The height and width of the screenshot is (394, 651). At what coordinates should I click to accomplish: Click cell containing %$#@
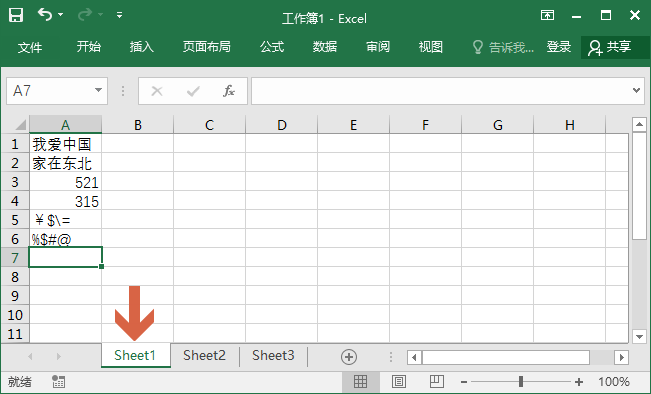click(x=65, y=239)
